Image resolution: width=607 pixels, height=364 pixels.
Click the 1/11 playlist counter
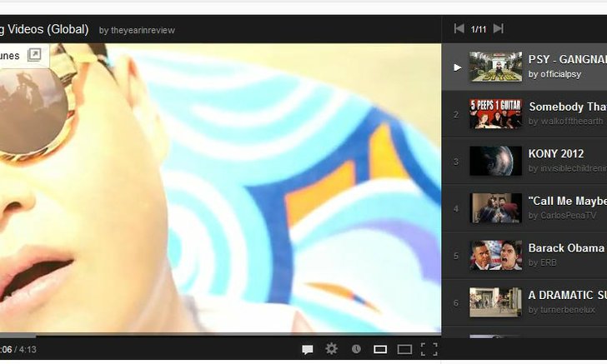pos(479,29)
